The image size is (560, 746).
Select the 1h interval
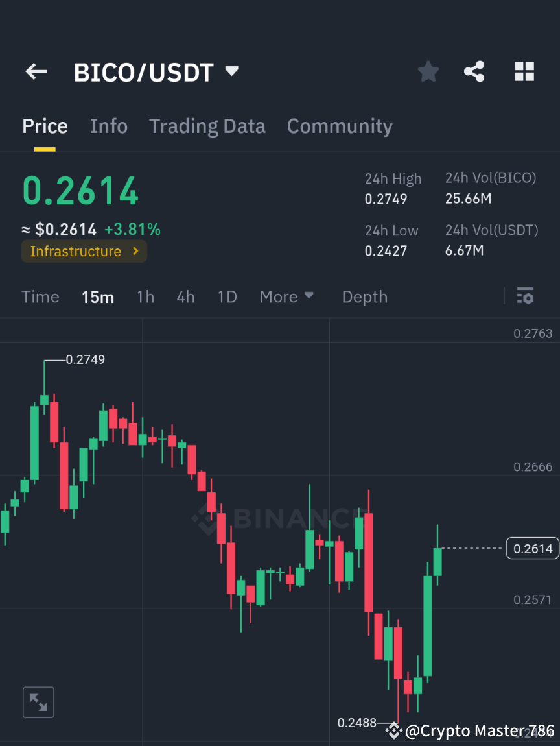[x=145, y=296]
